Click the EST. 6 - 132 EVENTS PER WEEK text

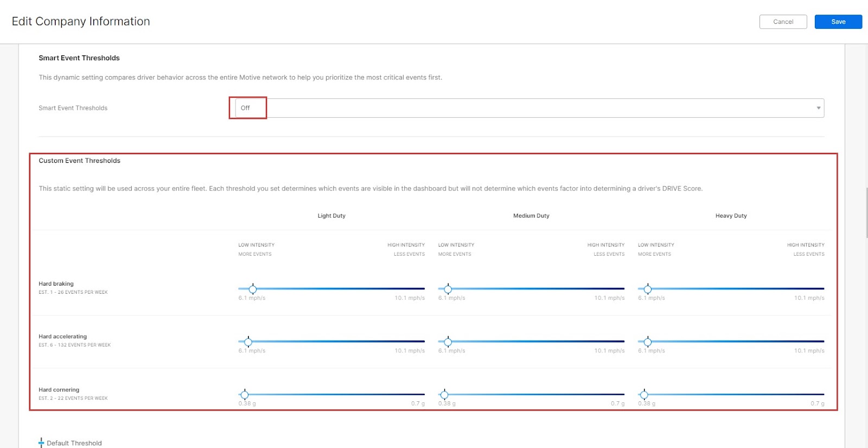(74, 345)
